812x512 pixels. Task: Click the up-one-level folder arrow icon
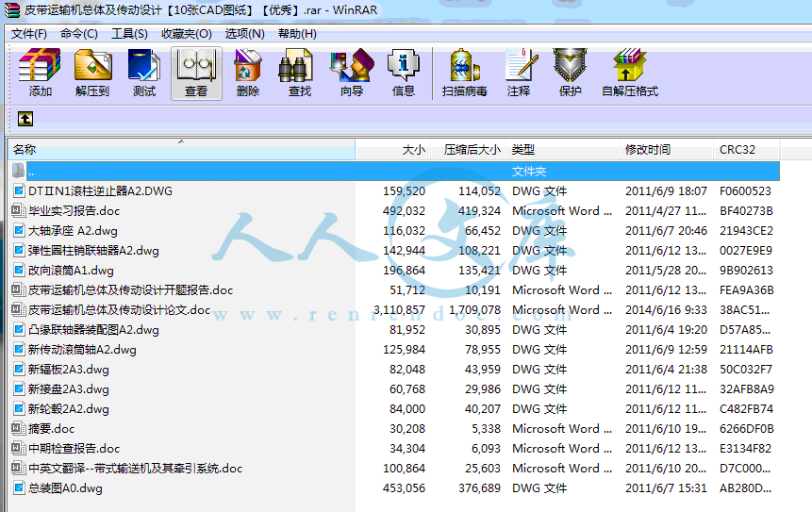pyautogui.click(x=25, y=119)
